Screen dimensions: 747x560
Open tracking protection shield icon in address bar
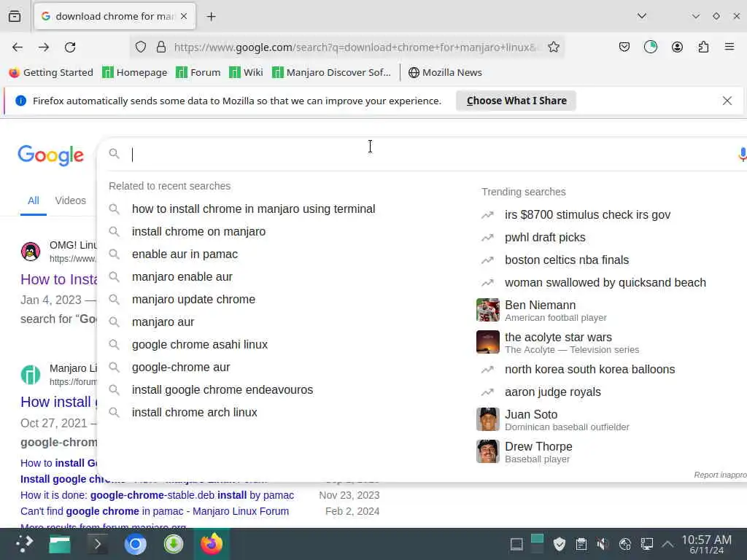[x=141, y=47]
